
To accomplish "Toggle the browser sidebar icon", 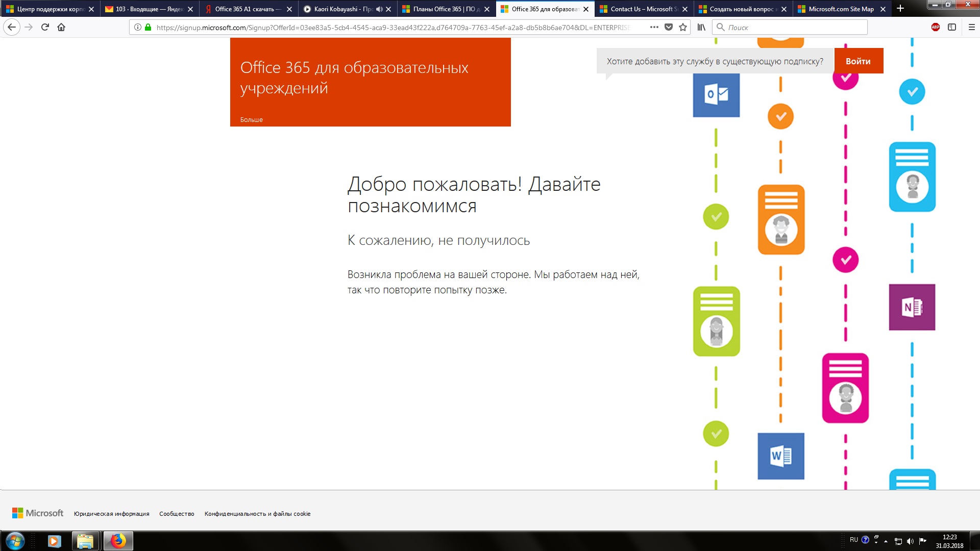I will coord(952,27).
